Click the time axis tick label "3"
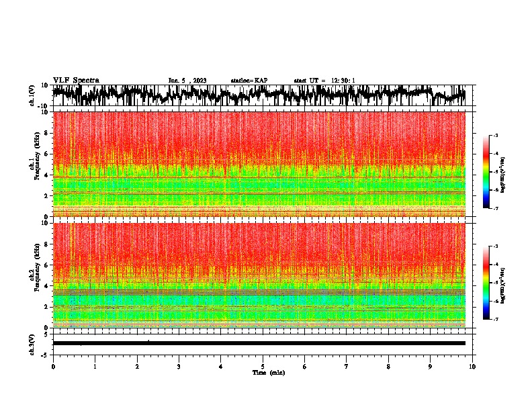This screenshot has height=411, width=532. [x=179, y=367]
